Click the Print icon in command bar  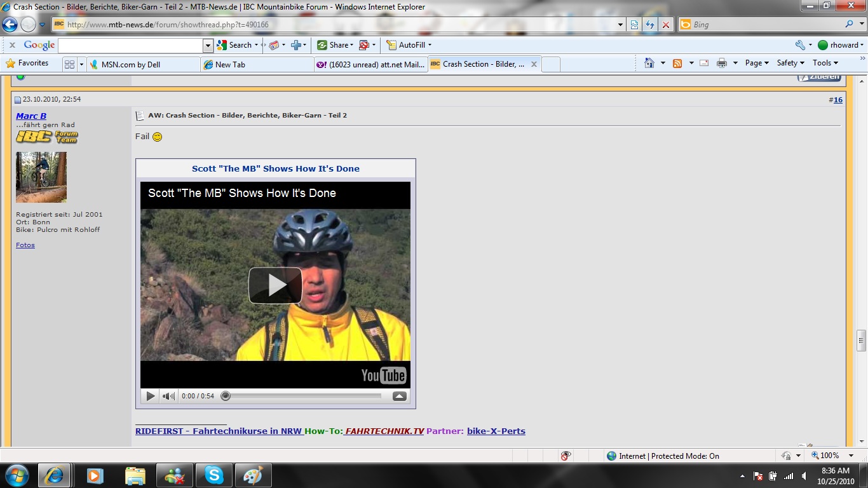(722, 63)
